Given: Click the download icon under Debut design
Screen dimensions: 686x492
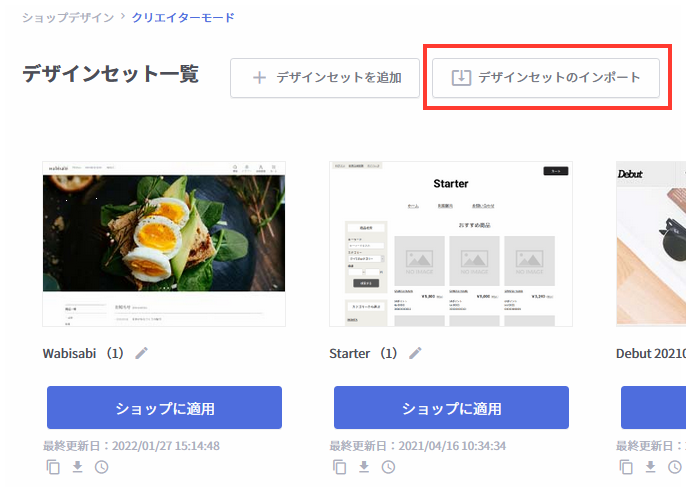Looking at the screenshot, I should (651, 467).
